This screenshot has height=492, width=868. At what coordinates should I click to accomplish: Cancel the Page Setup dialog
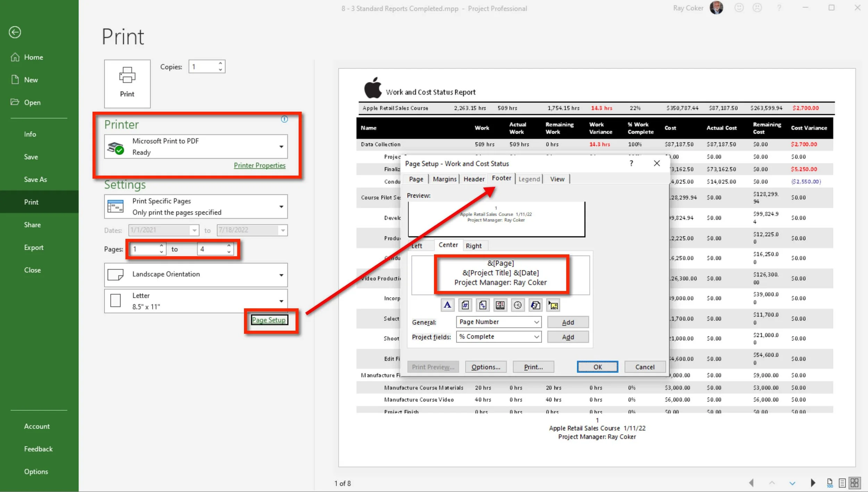[x=645, y=367]
